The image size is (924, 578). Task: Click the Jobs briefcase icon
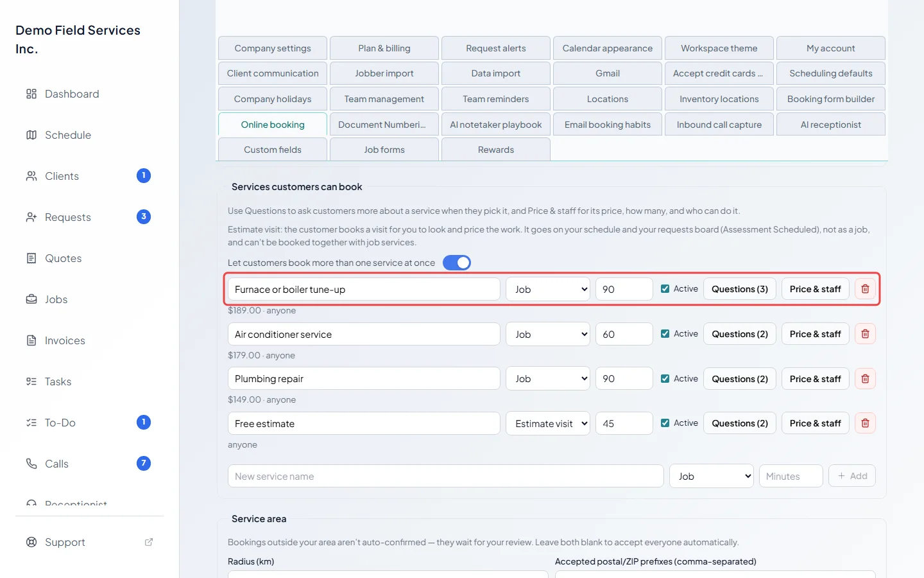pyautogui.click(x=31, y=299)
